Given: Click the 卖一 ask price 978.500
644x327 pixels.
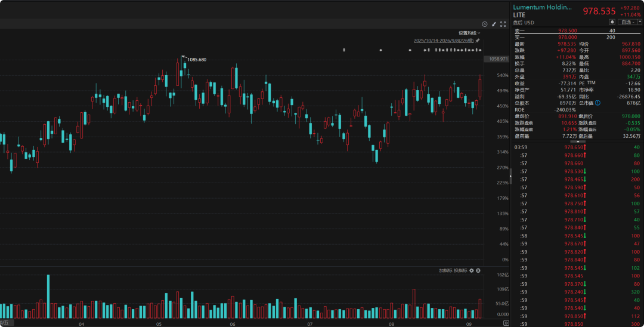Looking at the screenshot, I should (x=567, y=31).
